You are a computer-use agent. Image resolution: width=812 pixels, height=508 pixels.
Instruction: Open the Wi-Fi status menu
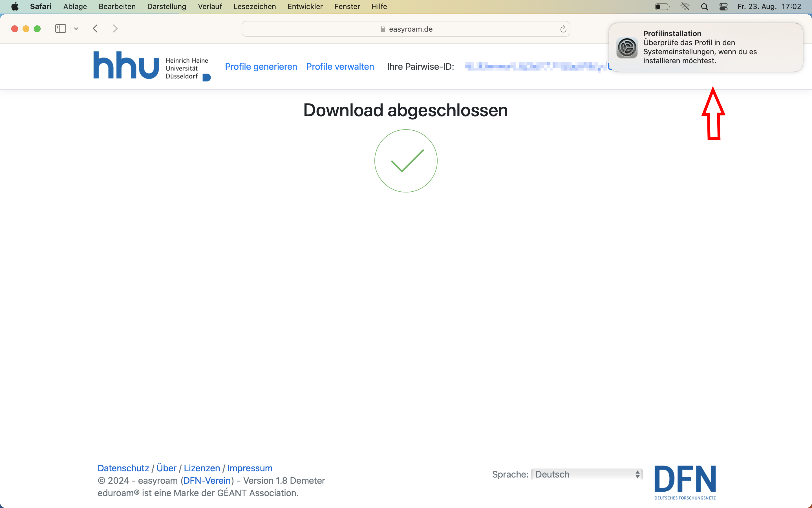point(685,6)
